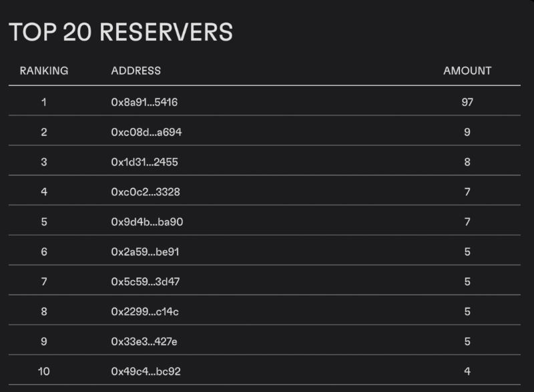Image resolution: width=534 pixels, height=392 pixels.
Task: Select the amount 97 cell
Action: (467, 103)
